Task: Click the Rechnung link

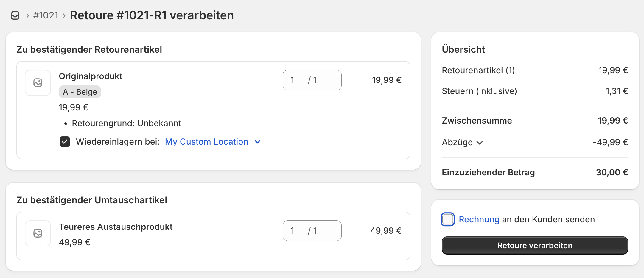Action: tap(479, 219)
